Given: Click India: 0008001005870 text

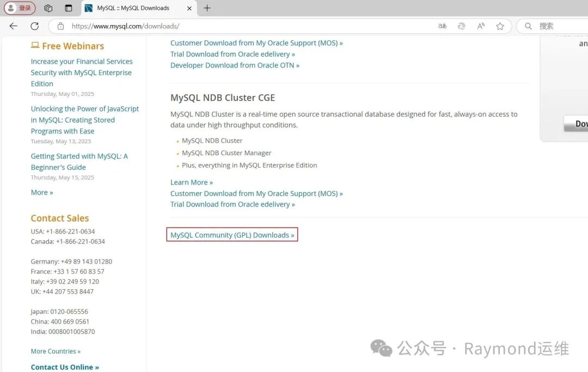Looking at the screenshot, I should click(63, 332).
